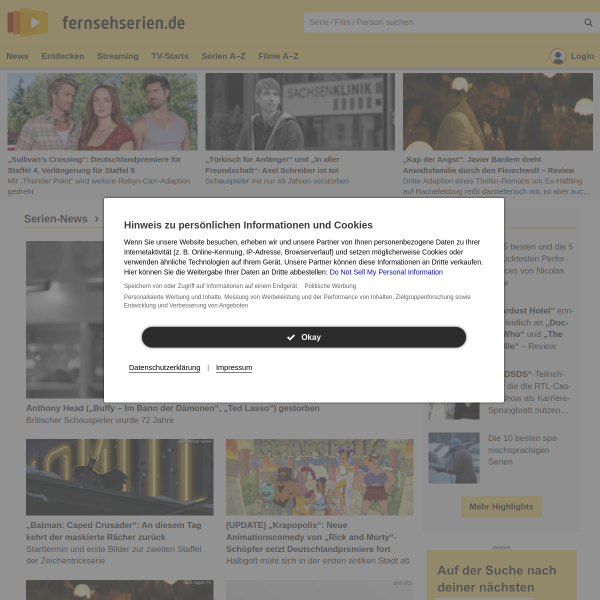The height and width of the screenshot is (600, 600).
Task: Click Die 10 besten spanischsprachigen Serien link
Action: [523, 450]
